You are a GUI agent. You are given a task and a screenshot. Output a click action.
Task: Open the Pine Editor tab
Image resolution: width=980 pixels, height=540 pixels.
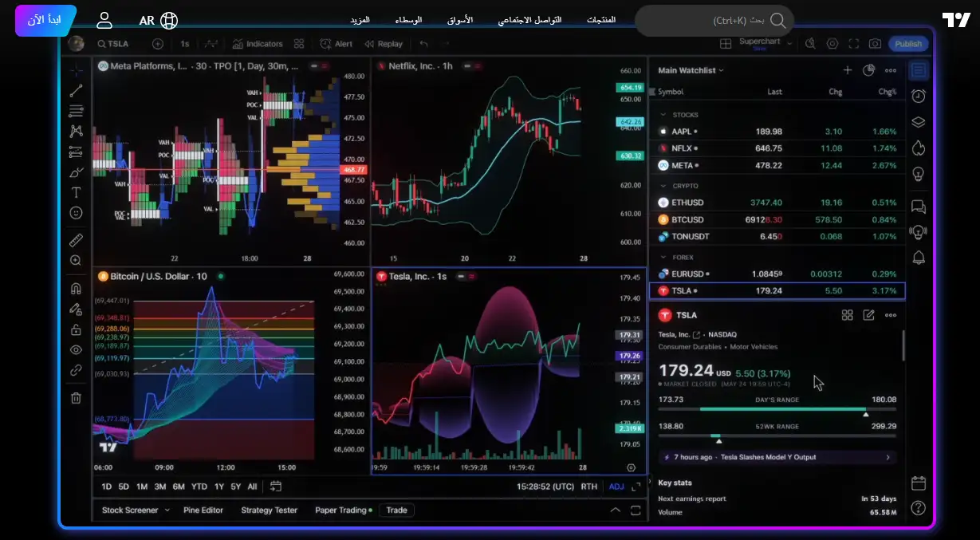tap(203, 510)
